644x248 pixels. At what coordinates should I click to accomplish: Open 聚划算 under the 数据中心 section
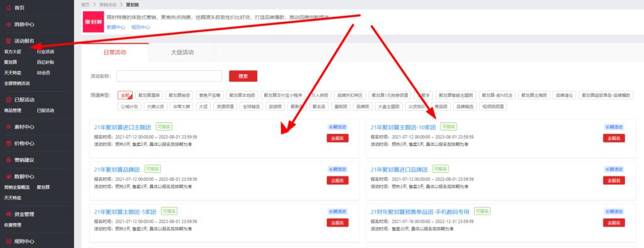pyautogui.click(x=43, y=187)
